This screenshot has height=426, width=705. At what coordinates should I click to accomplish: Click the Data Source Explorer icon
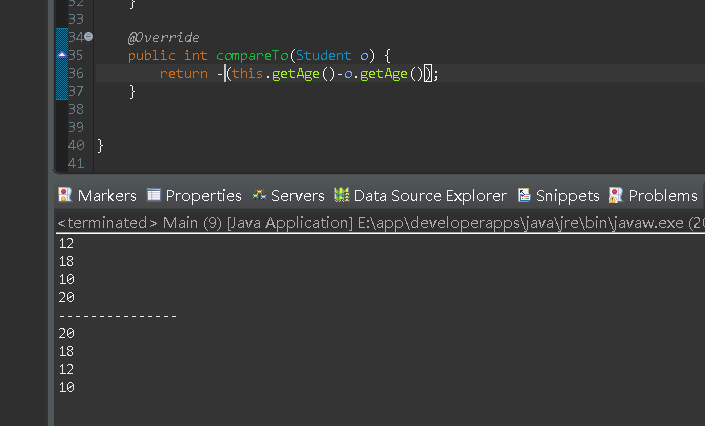click(342, 195)
